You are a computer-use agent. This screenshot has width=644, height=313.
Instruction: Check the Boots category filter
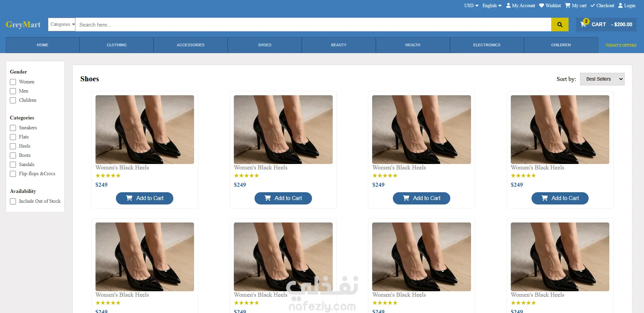[x=13, y=155]
